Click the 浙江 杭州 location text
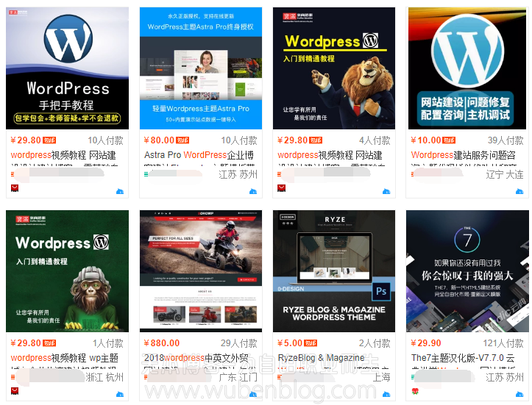The width and height of the screenshot is (532, 405). click(104, 377)
